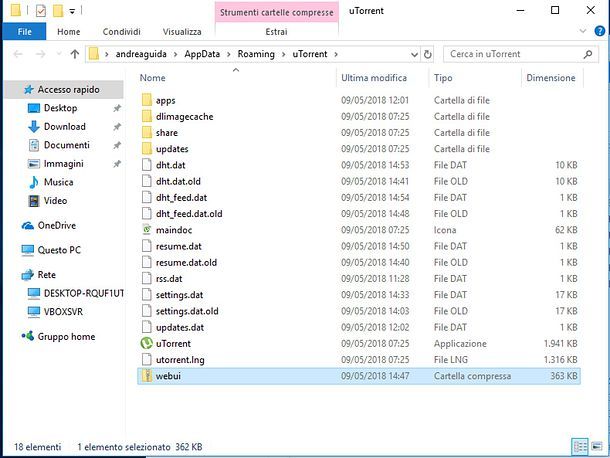Click the New folder quick access icon

pos(58,11)
